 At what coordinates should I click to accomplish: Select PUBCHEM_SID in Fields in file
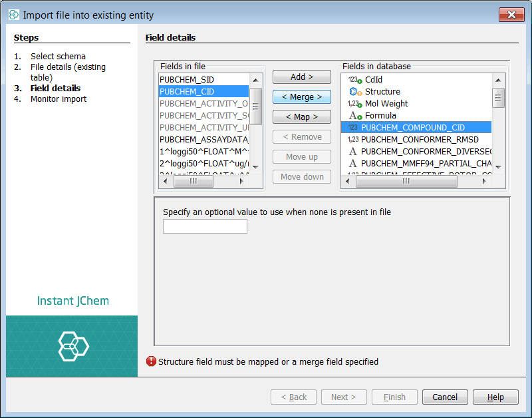pos(187,80)
